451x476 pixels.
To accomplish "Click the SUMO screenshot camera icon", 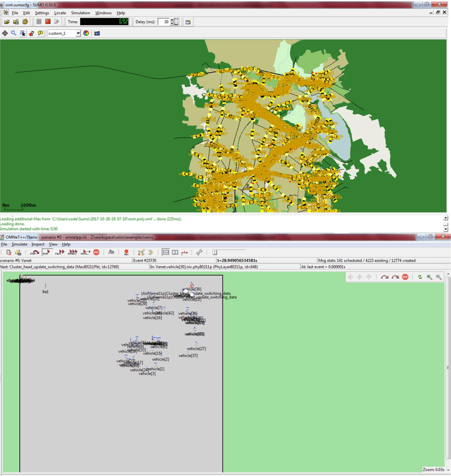I will point(97,33).
